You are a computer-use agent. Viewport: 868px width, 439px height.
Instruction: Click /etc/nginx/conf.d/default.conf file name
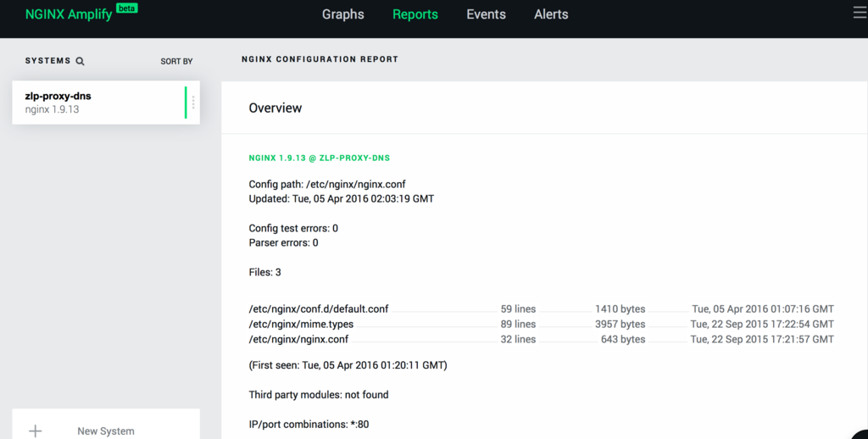pos(319,308)
